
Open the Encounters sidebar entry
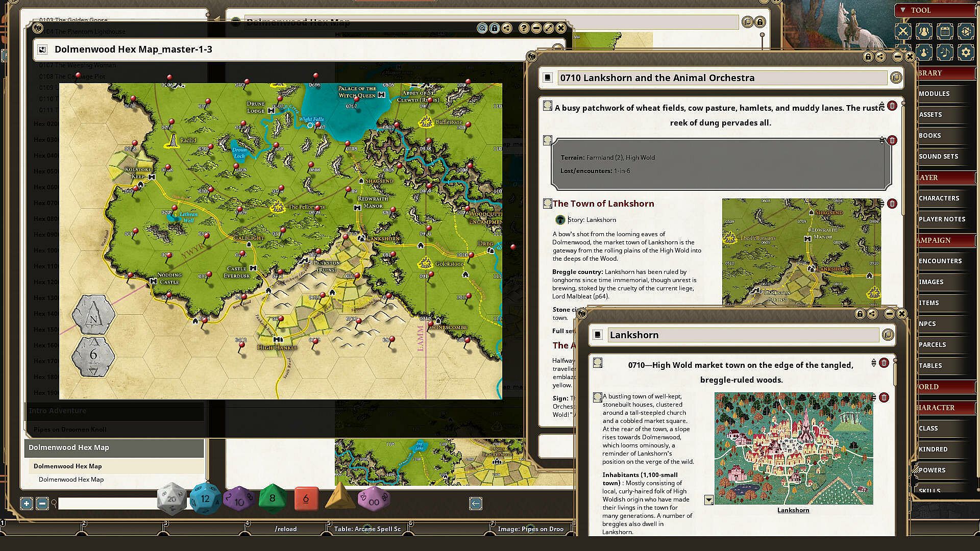coord(940,261)
